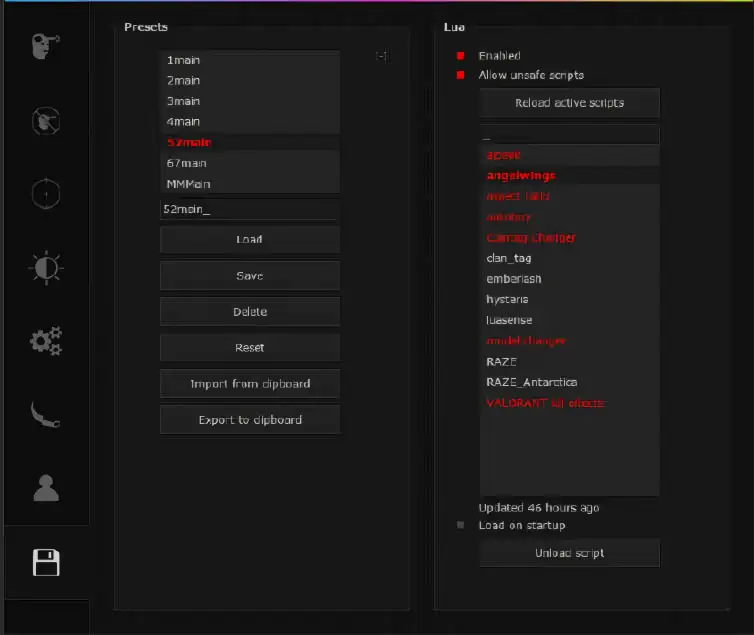Viewport: 754px width, 635px height.
Task: Click the Reset button
Action: tap(250, 348)
